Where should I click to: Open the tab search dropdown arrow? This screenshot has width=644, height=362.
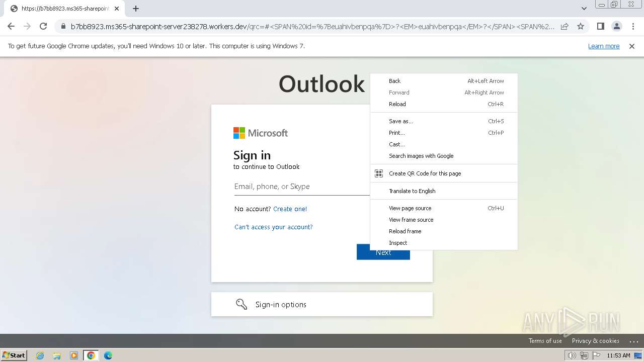tap(584, 9)
